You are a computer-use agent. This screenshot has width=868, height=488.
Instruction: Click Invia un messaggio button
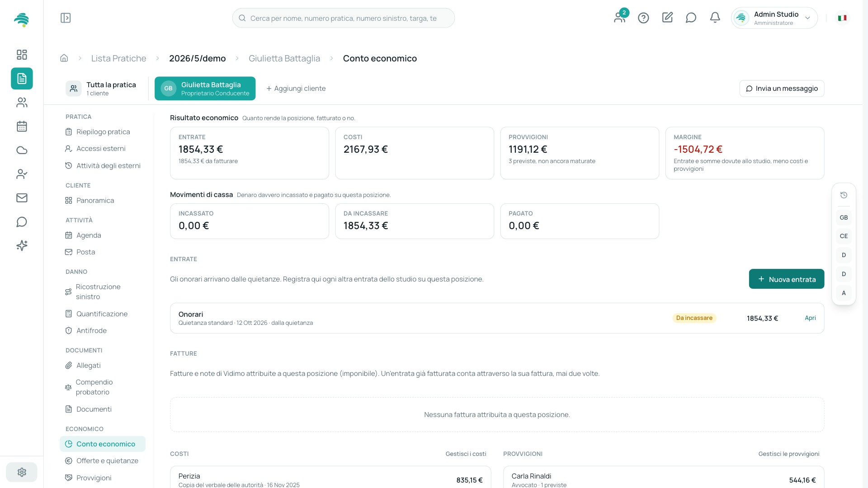click(782, 89)
